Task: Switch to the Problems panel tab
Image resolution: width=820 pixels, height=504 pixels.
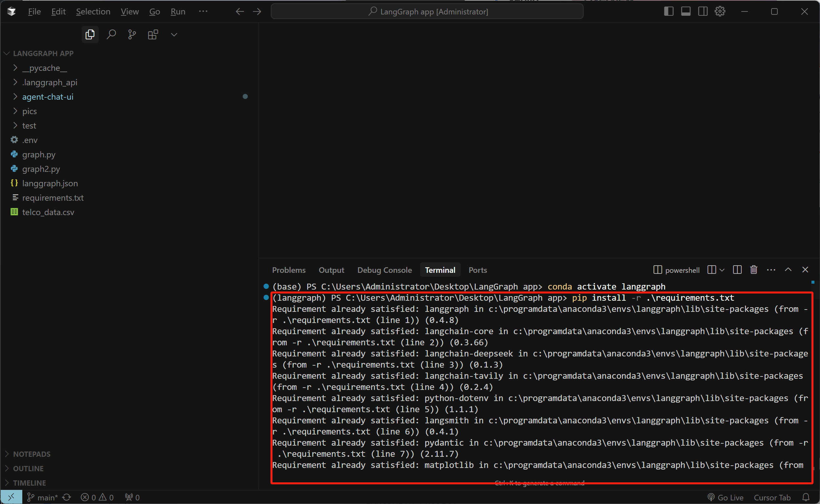Action: pyautogui.click(x=289, y=270)
